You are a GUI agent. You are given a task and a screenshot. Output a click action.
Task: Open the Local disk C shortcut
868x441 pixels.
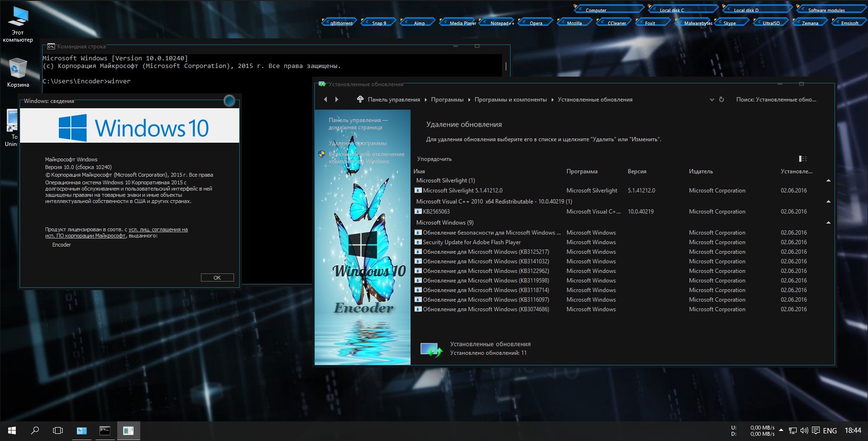[x=683, y=9]
